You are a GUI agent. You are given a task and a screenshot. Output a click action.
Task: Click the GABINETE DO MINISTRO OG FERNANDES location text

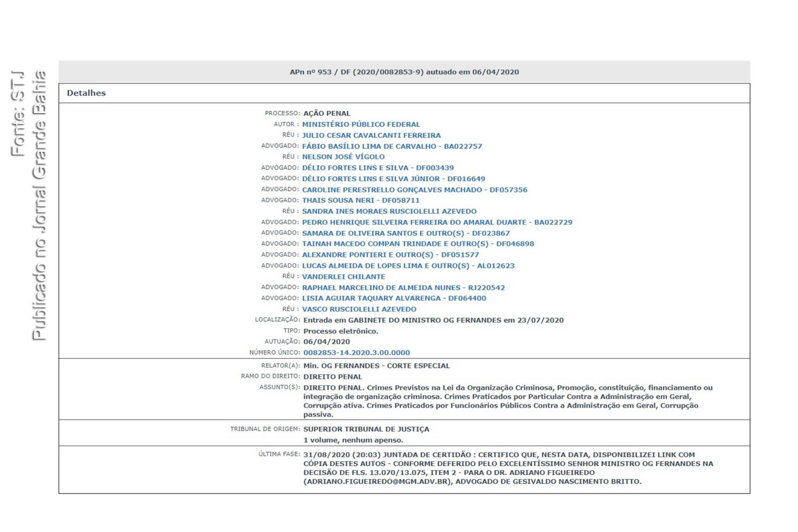[x=433, y=320]
